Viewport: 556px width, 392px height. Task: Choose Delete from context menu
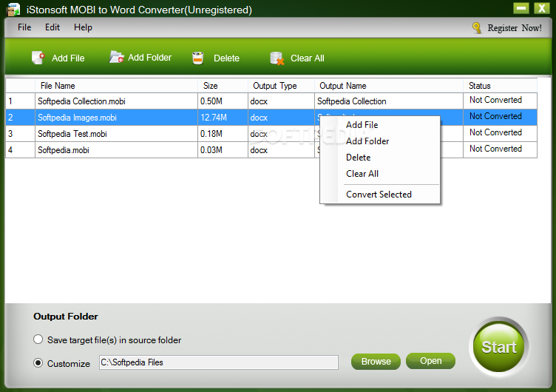pos(380,158)
